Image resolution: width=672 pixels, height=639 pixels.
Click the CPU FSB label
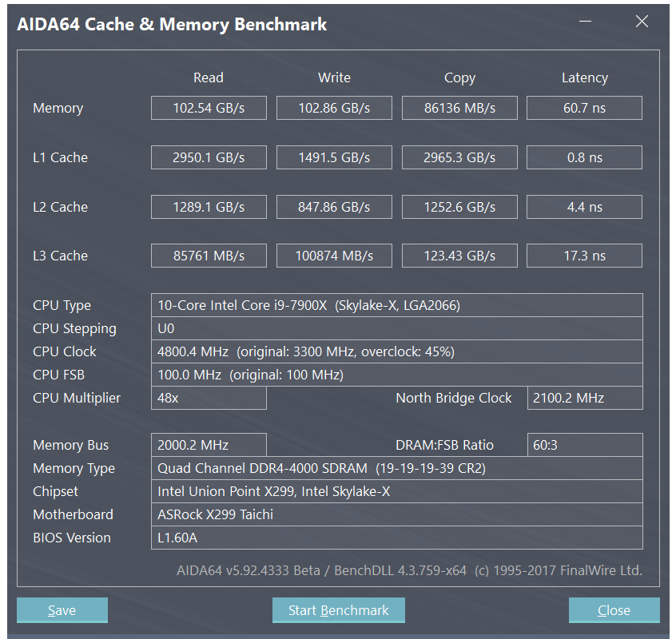(x=58, y=375)
